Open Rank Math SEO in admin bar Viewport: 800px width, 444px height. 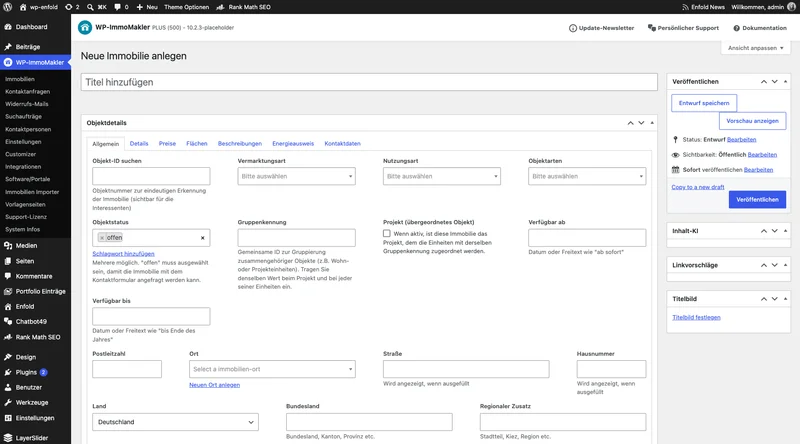coord(243,7)
